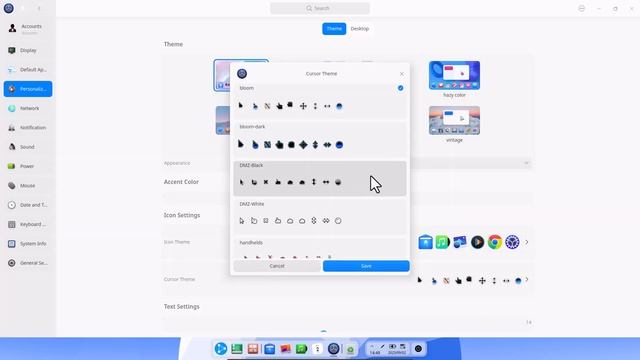
Task: Expand the Cursor Theme chevron
Action: pyautogui.click(x=527, y=280)
